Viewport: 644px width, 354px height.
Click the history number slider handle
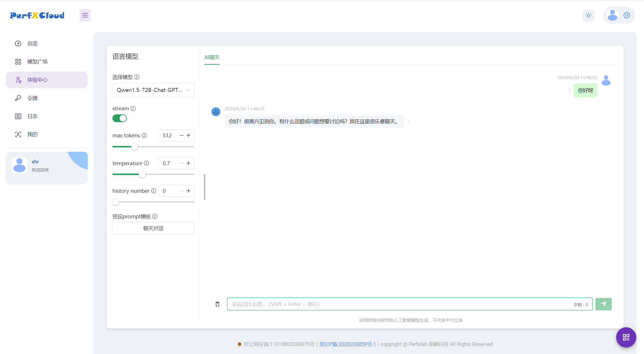(116, 202)
